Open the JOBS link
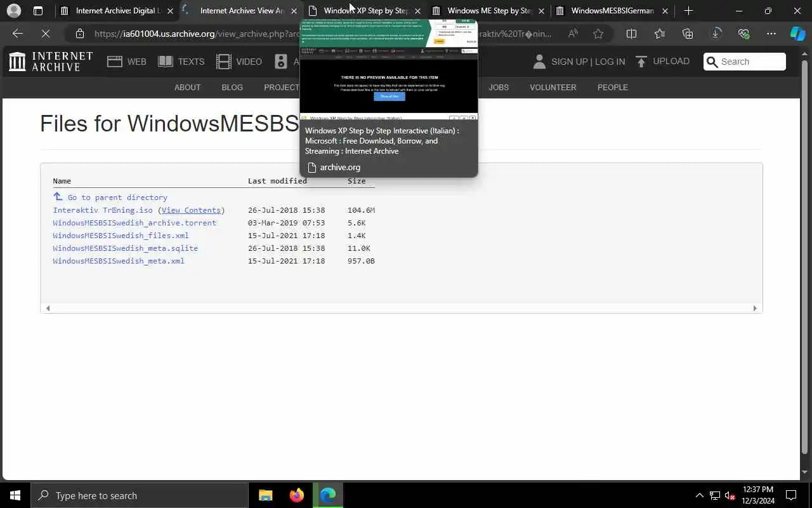812x508 pixels. [499, 88]
